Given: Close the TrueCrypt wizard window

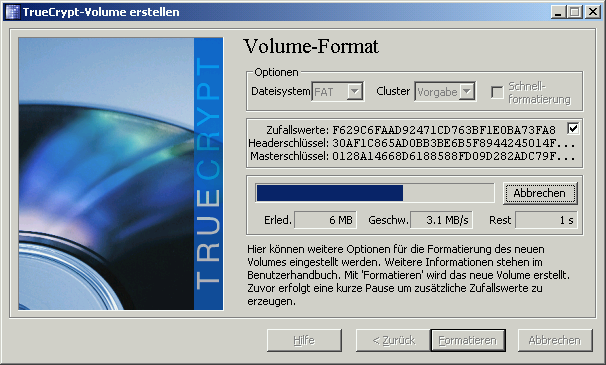Looking at the screenshot, I should click(x=592, y=12).
